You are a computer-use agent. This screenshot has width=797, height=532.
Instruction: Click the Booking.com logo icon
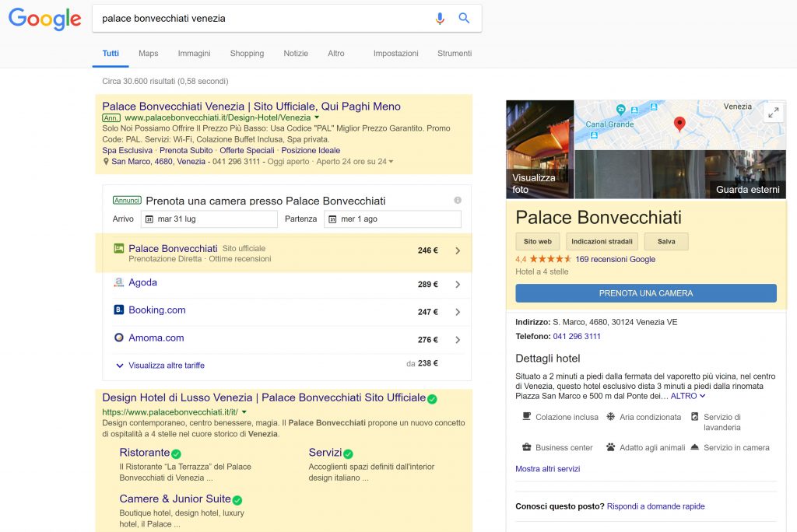119,310
